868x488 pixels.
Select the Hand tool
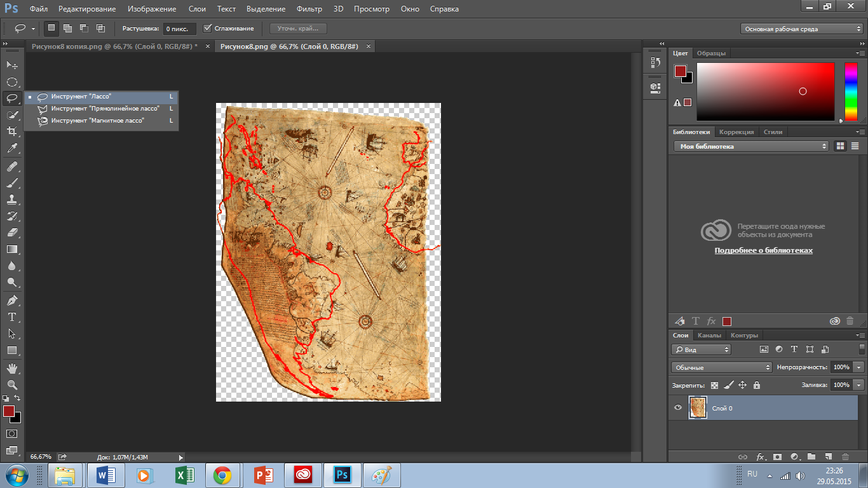pos(12,368)
